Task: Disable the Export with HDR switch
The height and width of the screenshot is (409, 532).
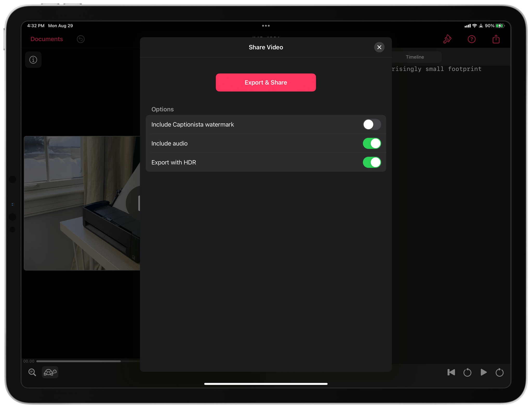Action: [372, 162]
